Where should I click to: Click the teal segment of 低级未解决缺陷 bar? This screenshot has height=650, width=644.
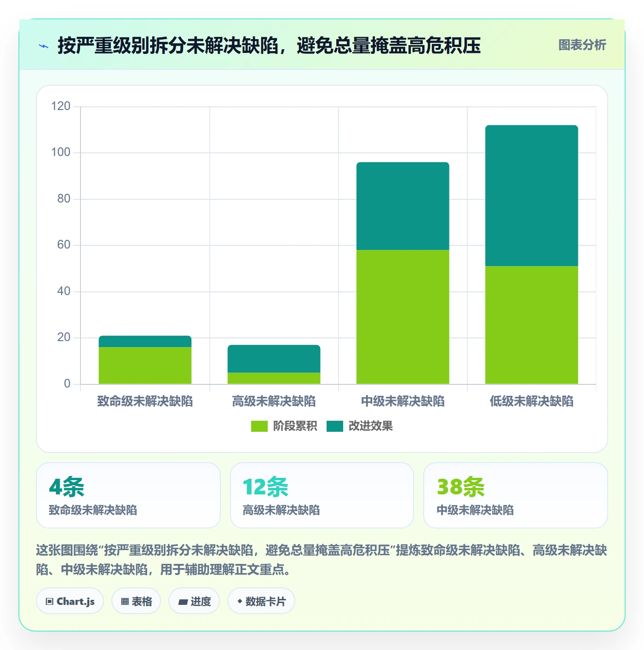click(x=531, y=196)
